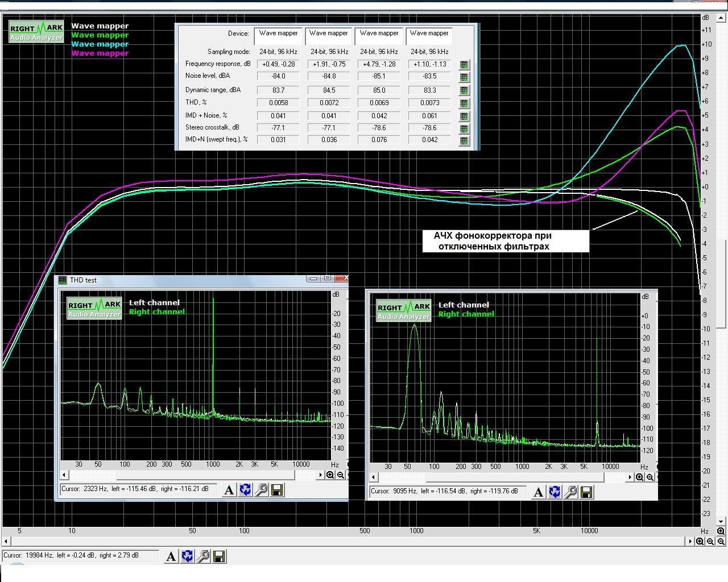The image size is (728, 582).
Task: Click the THD test window's scroll right arrow
Action: [x=321, y=475]
